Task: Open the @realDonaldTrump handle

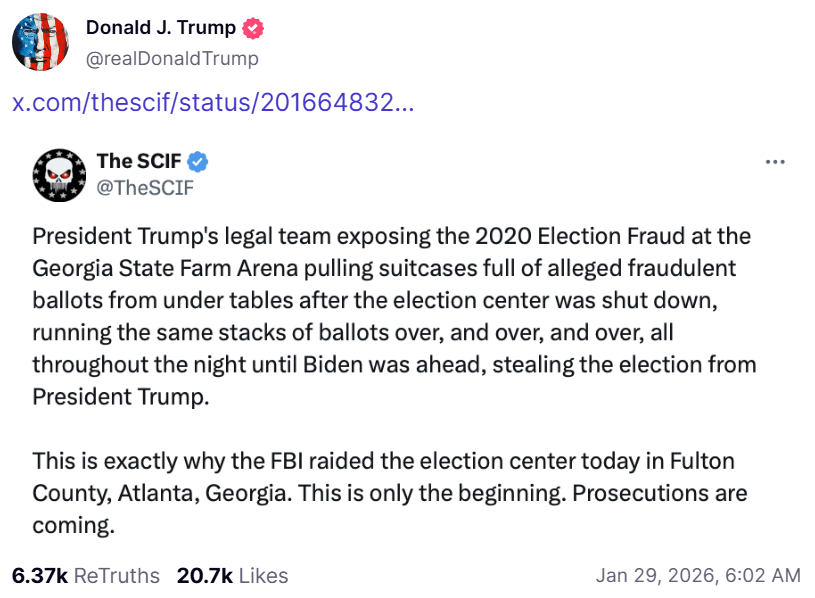Action: point(172,58)
